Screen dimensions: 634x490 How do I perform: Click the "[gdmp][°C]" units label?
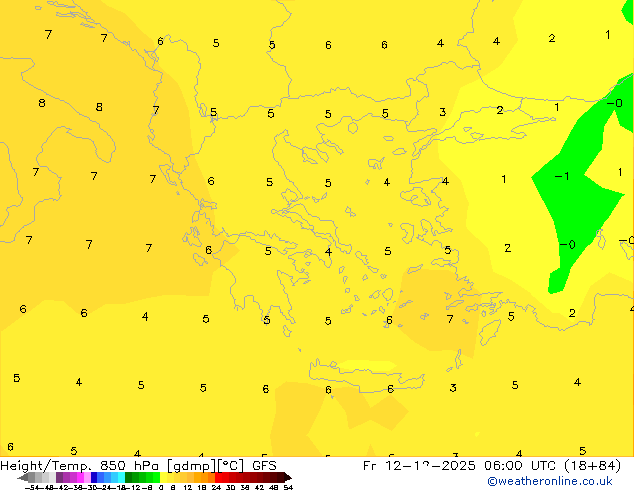(x=205, y=466)
